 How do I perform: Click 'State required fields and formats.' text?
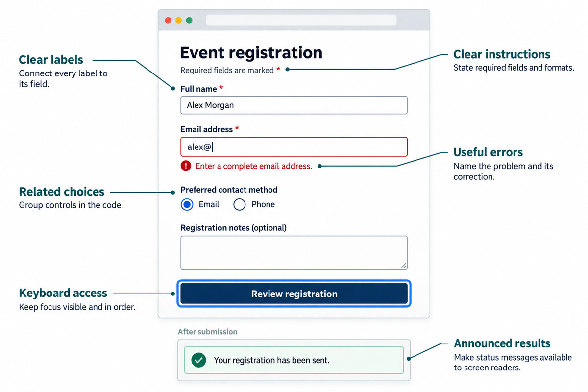(514, 68)
